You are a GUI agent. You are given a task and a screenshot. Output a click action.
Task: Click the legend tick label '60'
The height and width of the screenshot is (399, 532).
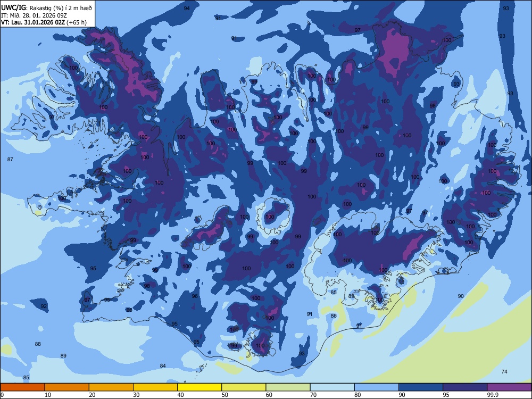[x=269, y=395]
